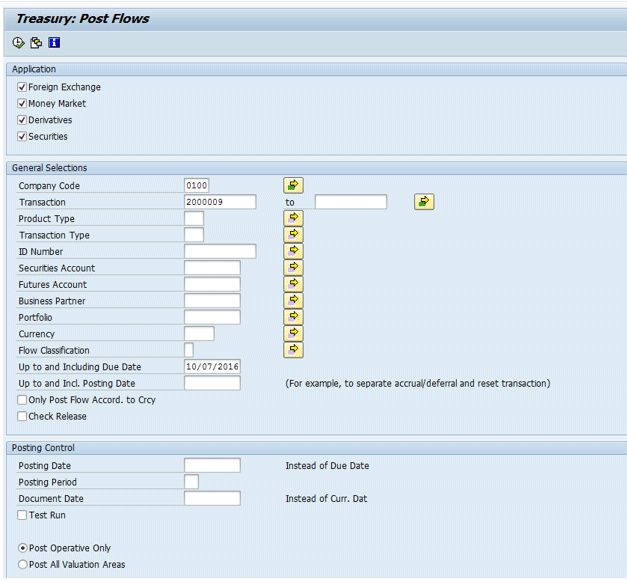627x583 pixels.
Task: Enable Check Release checkbox
Action: click(22, 416)
